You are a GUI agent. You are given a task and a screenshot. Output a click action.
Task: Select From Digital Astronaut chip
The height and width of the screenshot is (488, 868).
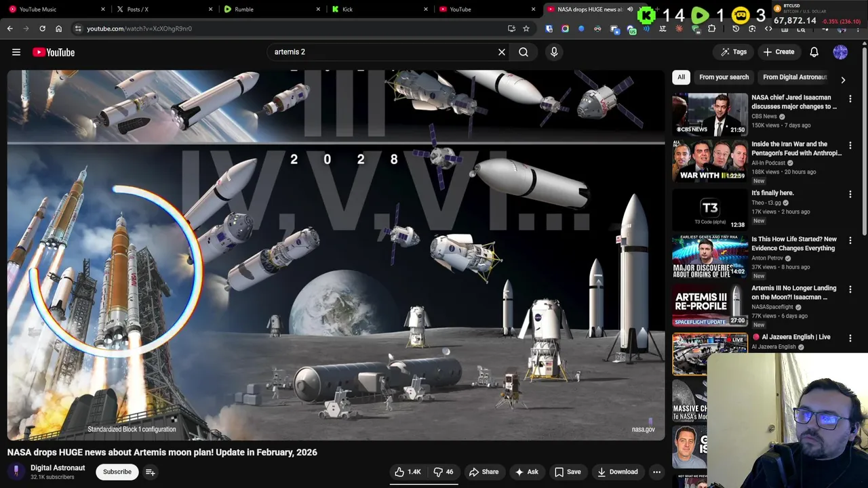795,77
